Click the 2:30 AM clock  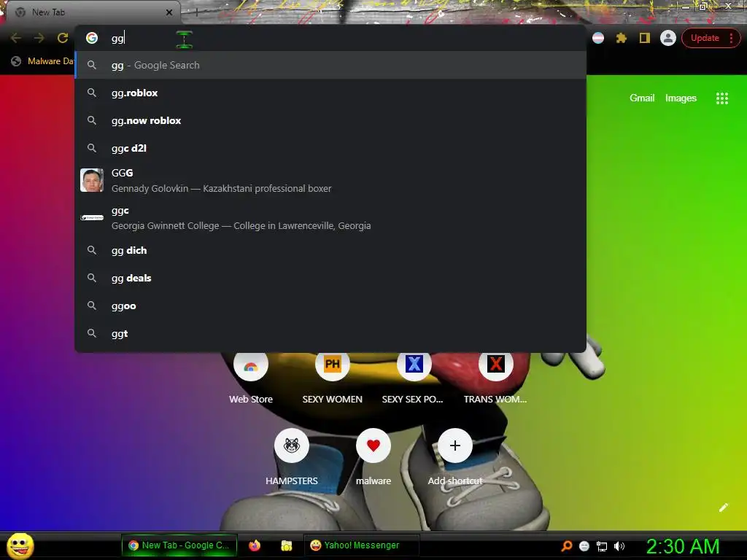tap(683, 546)
